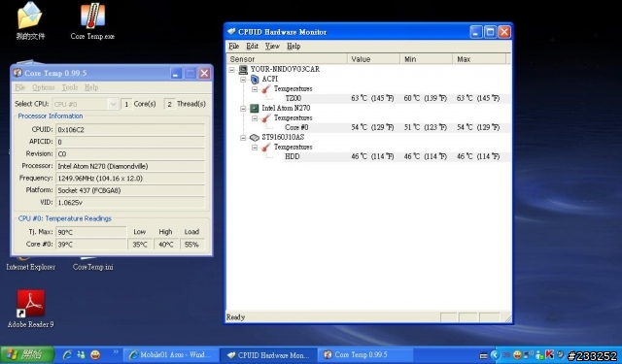Open File menu in Core Temp
This screenshot has width=622, height=364.
click(x=19, y=87)
